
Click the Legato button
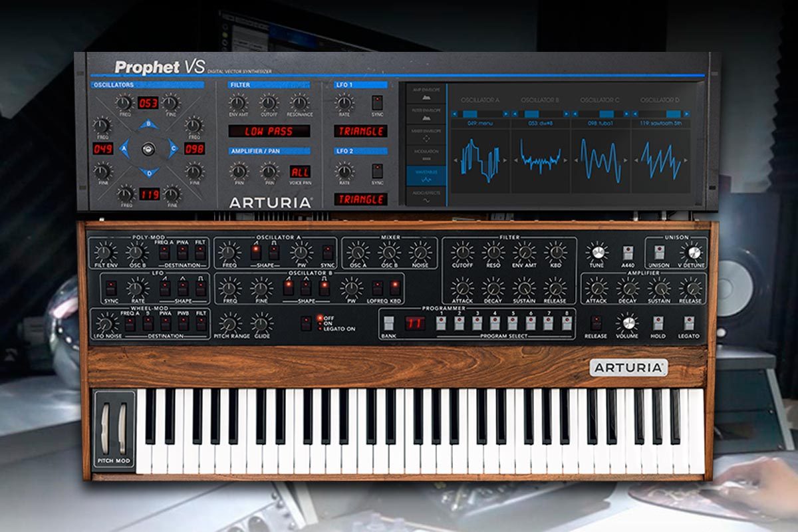click(x=690, y=323)
